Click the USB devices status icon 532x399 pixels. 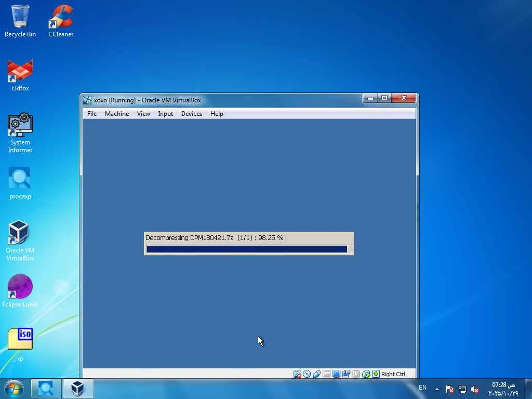pos(316,374)
